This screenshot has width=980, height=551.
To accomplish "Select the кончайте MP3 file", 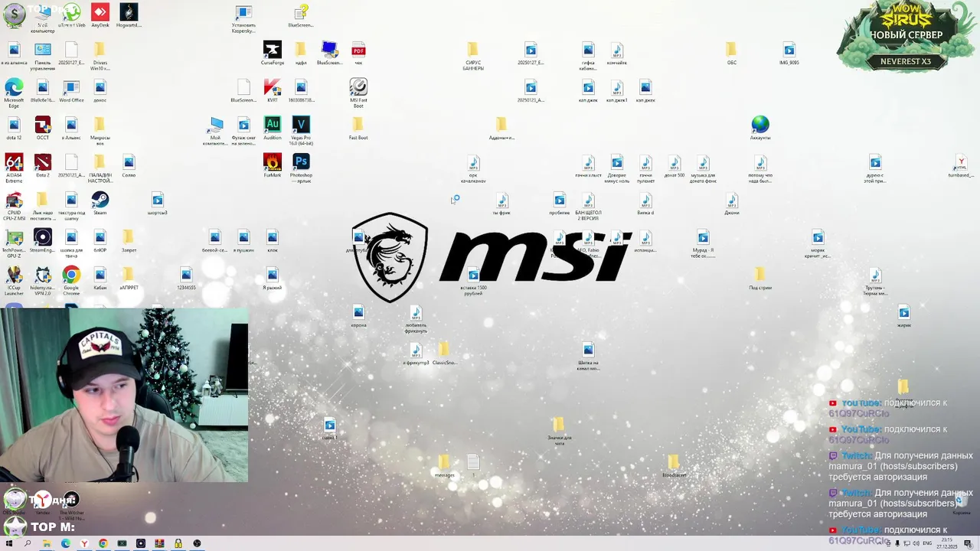I will (x=617, y=53).
